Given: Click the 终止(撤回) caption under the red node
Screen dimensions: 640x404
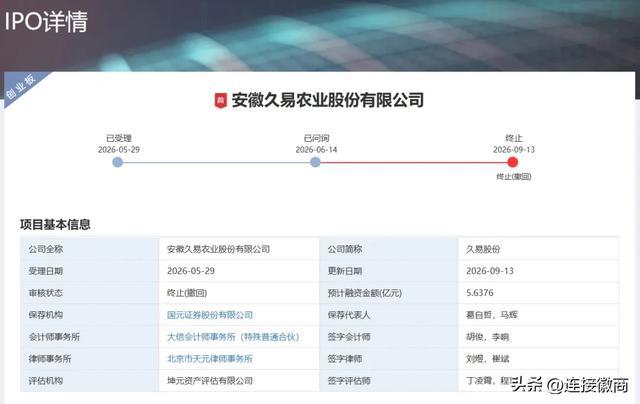Looking at the screenshot, I should point(513,177).
